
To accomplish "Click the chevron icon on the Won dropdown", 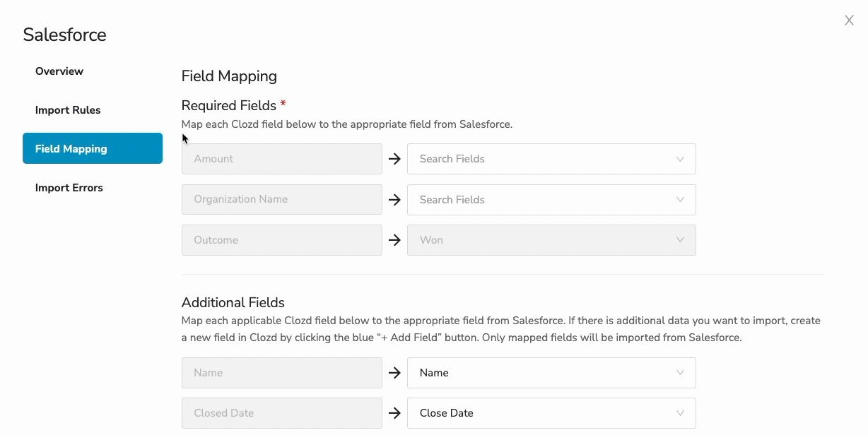I will coord(681,240).
